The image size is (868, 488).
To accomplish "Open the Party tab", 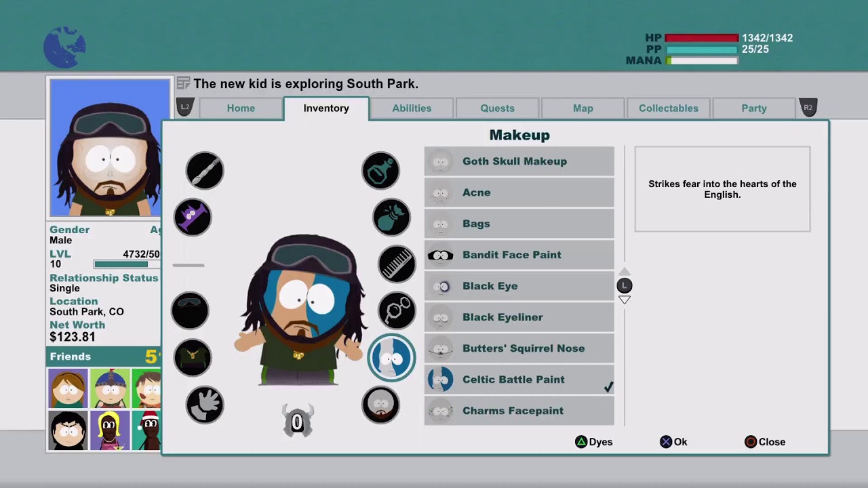I will pos(754,108).
